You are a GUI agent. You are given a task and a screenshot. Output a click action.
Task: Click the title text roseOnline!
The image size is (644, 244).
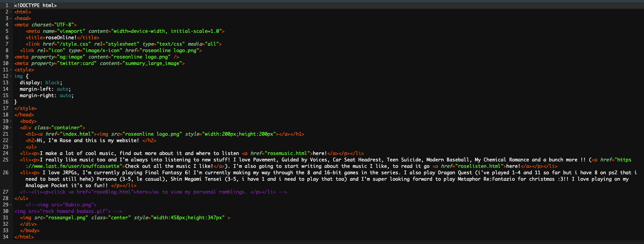[61, 38]
